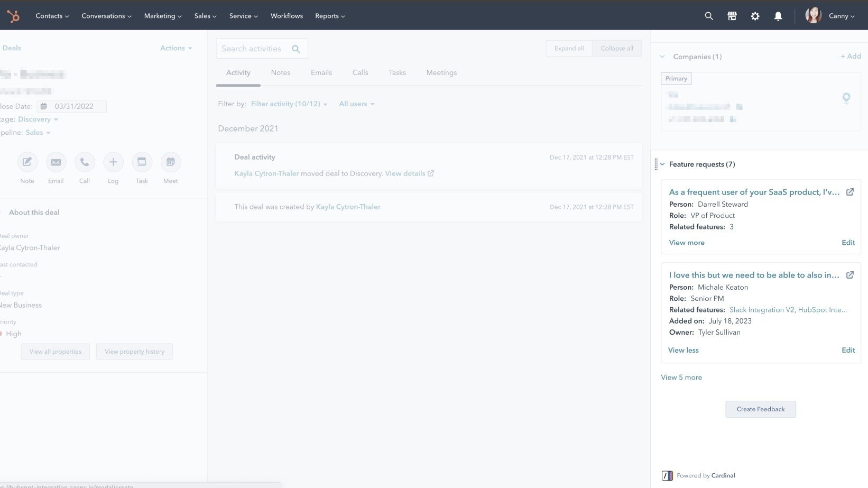The height and width of the screenshot is (488, 868).
Task: Click the Create Feedback button
Action: point(760,409)
